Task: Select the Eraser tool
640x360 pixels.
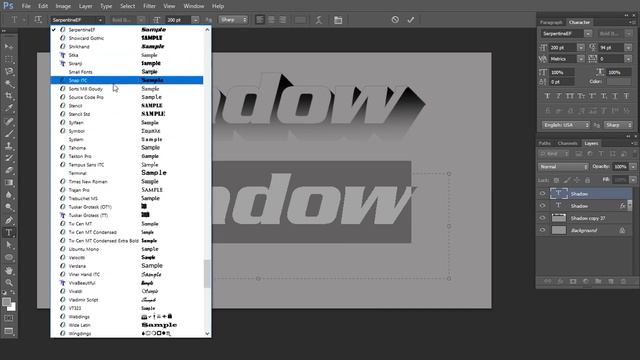Action: [9, 170]
